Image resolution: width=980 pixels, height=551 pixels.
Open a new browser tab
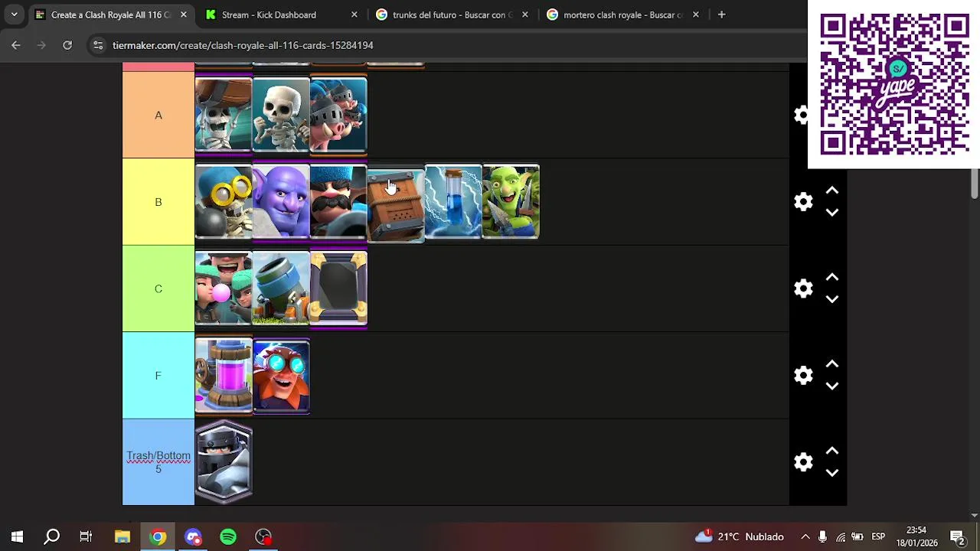[x=721, y=15]
